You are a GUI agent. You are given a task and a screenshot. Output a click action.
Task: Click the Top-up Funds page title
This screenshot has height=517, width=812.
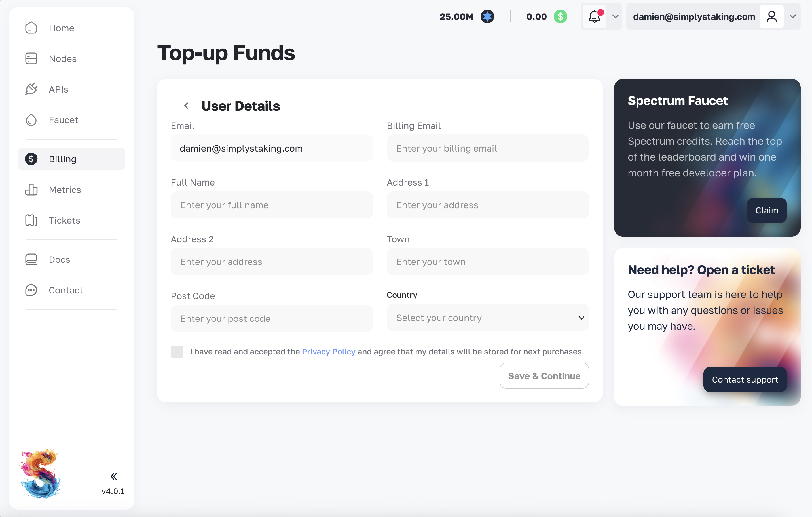coord(226,53)
